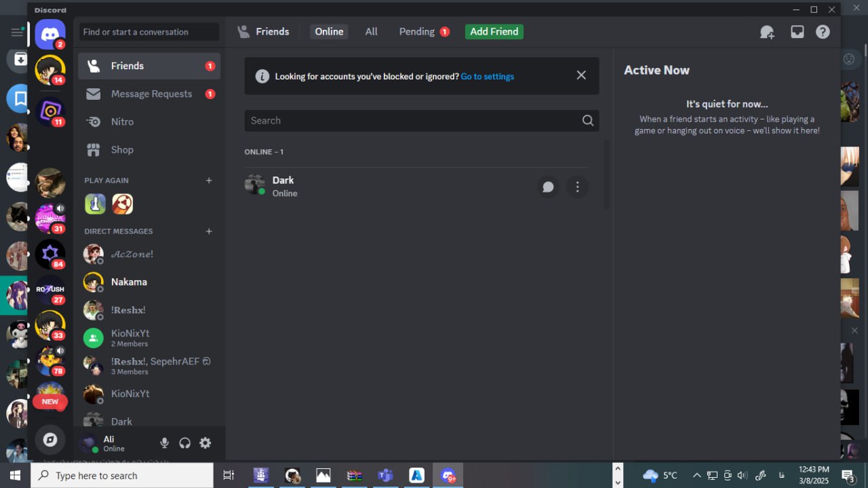Click plus next to Play Again

(209, 181)
